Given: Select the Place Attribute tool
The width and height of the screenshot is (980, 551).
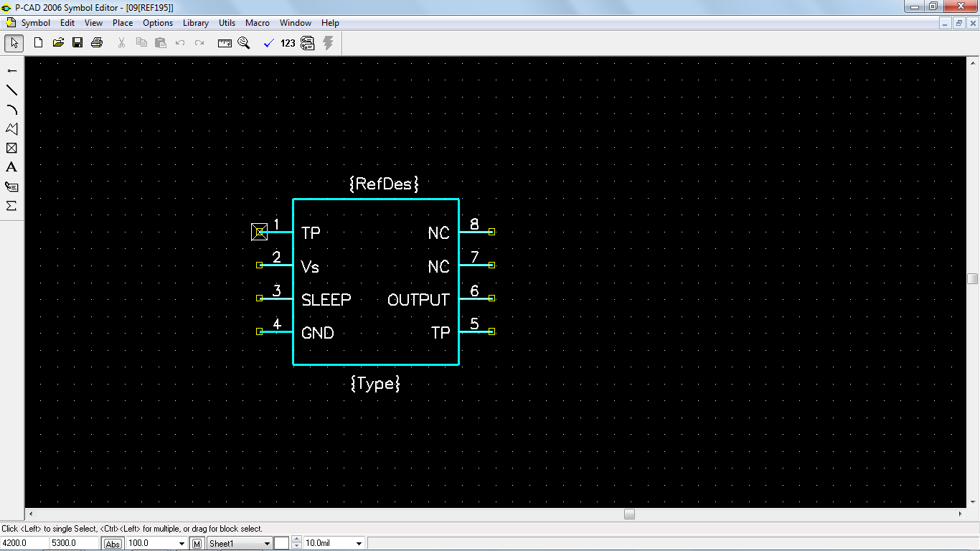Looking at the screenshot, I should click(x=11, y=187).
